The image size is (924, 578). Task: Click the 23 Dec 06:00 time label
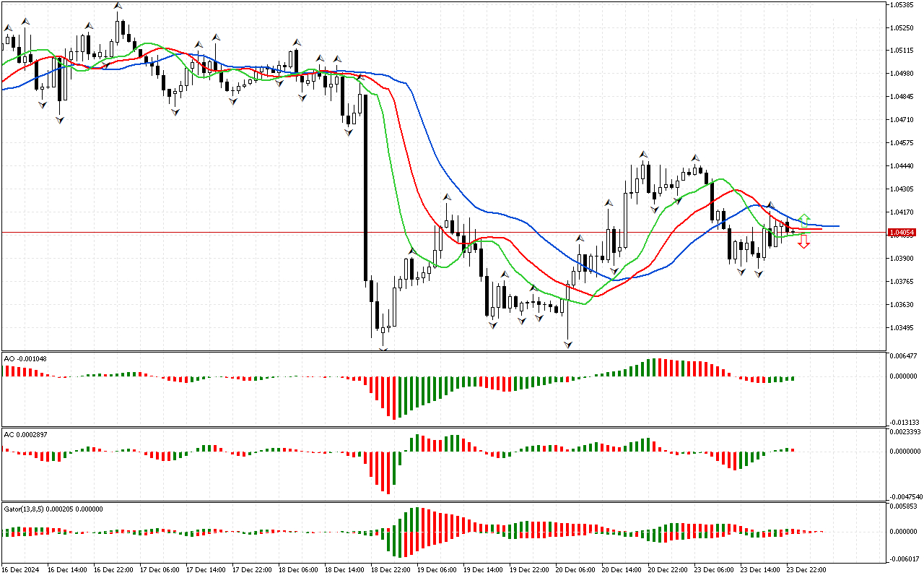(x=715, y=570)
